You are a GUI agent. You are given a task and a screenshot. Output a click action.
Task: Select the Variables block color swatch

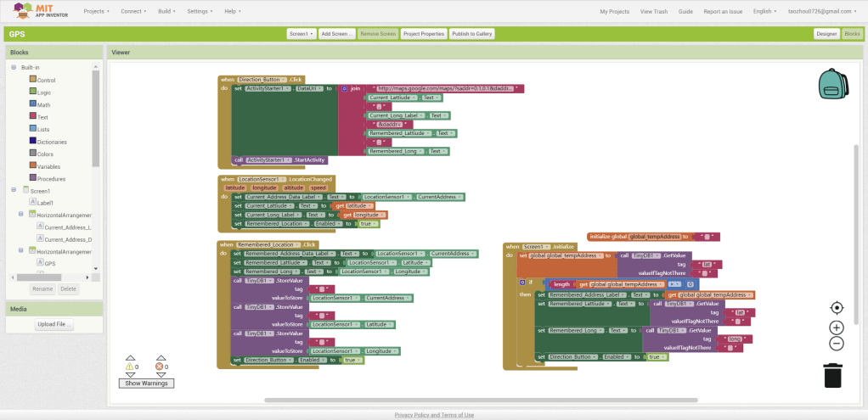pyautogui.click(x=32, y=166)
